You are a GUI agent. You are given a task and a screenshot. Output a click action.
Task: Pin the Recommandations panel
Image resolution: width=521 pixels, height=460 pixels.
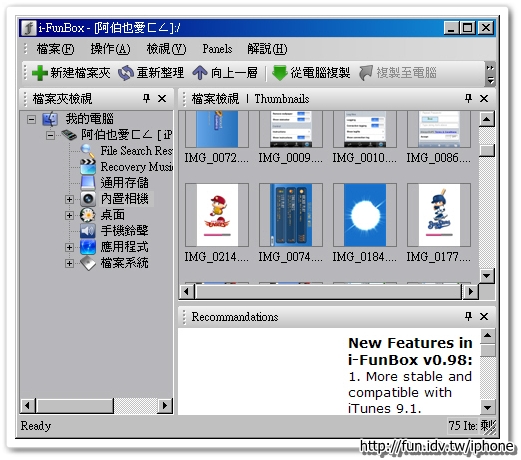point(468,316)
